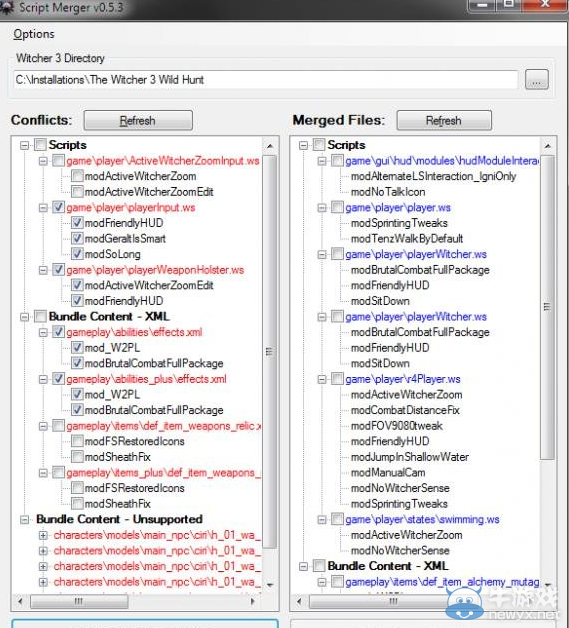Expand the first characters\models\main_npc\ciri entry
Screen dimensions: 569x628
pos(43,535)
